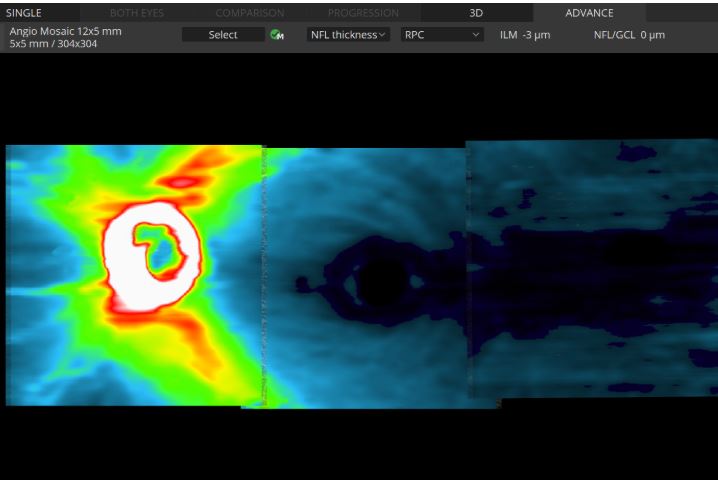Click the seam between left and middle tiles
Image resolution: width=718 pixels, height=480 pixels.
pyautogui.click(x=264, y=275)
